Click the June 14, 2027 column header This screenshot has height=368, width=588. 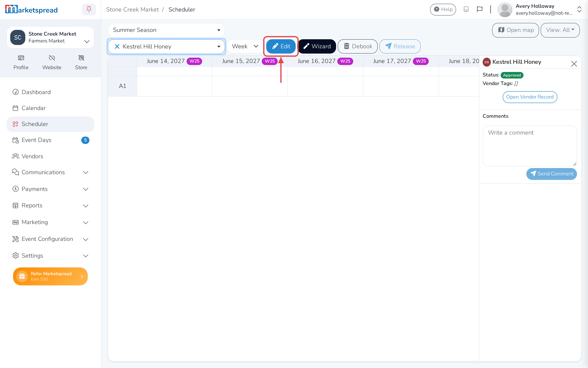(174, 61)
